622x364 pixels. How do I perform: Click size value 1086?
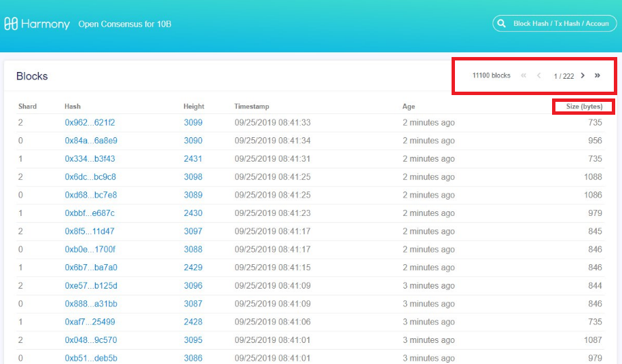click(593, 195)
